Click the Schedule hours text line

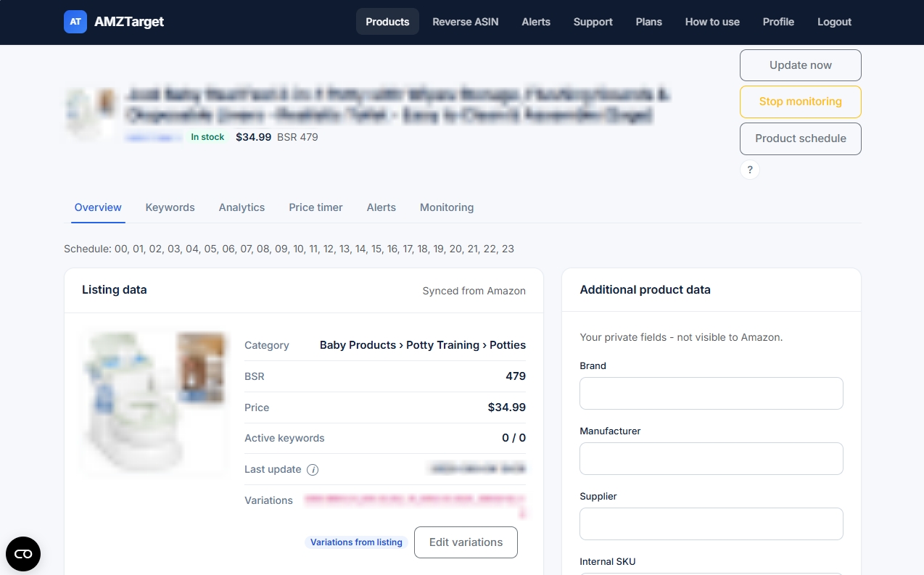coord(289,249)
